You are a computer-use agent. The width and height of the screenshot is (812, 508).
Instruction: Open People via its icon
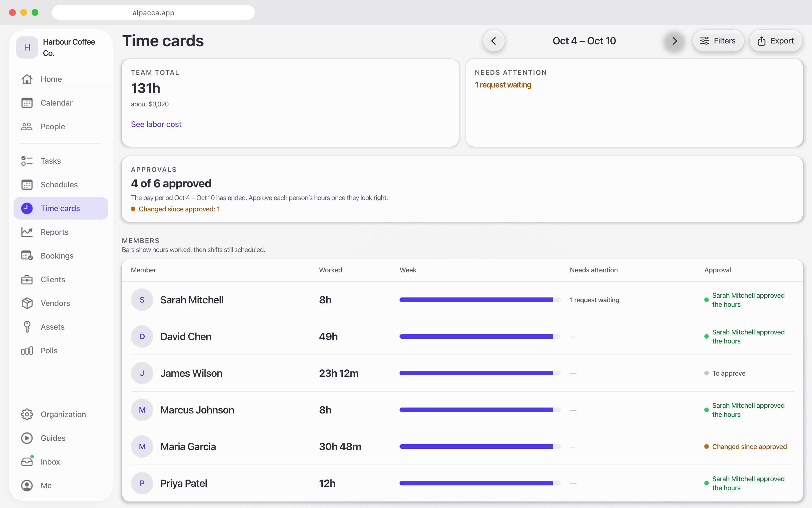(x=27, y=127)
